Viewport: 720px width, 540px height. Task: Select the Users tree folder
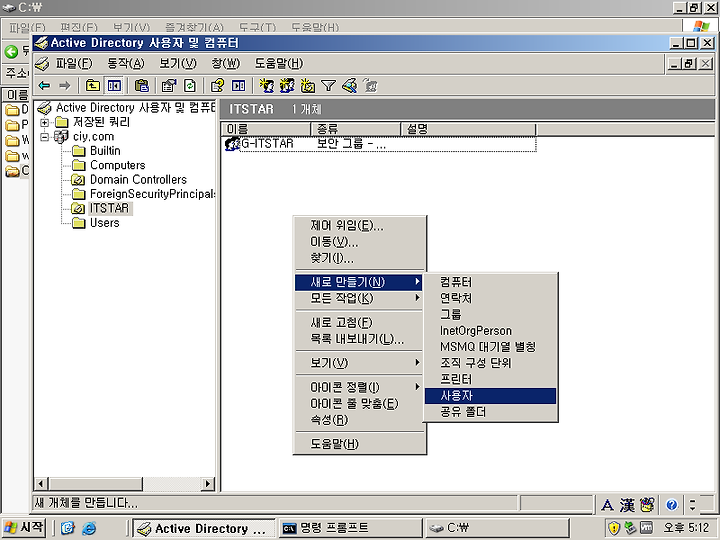tap(105, 223)
